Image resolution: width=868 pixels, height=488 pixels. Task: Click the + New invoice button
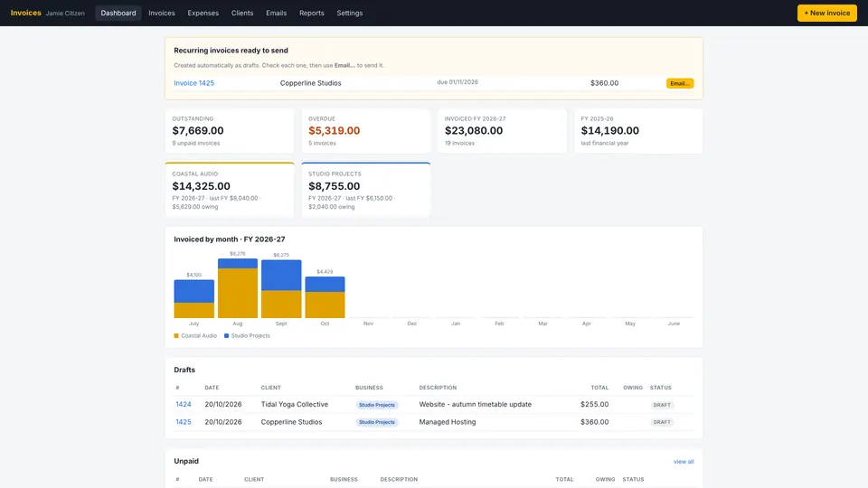pyautogui.click(x=827, y=13)
